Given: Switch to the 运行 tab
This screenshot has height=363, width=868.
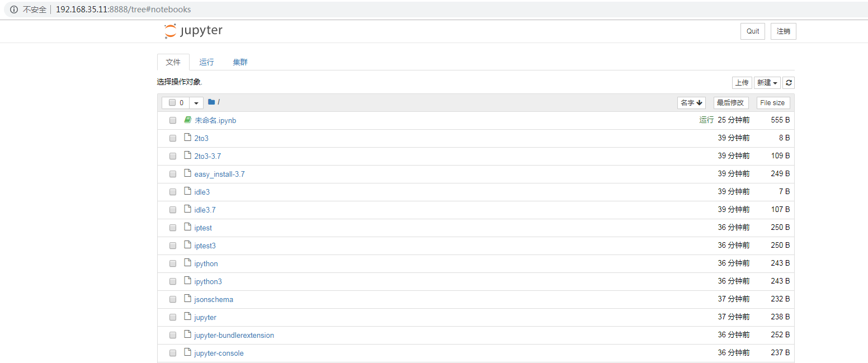Looking at the screenshot, I should 206,62.
